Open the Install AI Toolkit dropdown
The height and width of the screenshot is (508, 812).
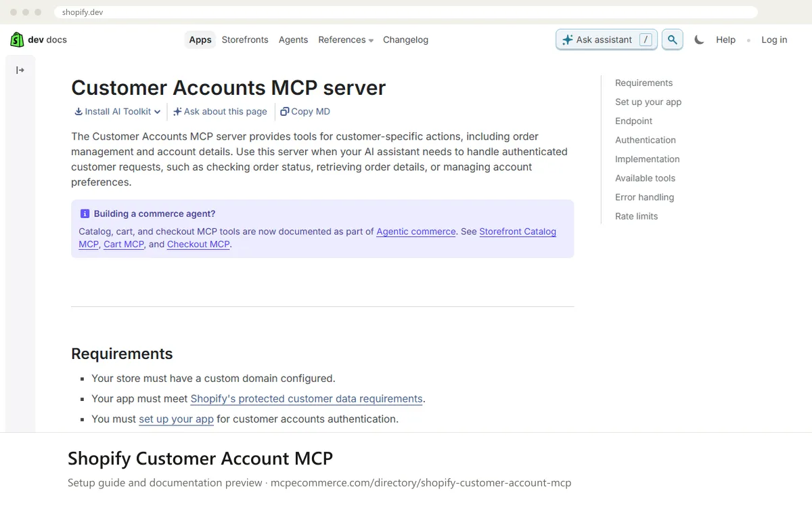click(118, 112)
